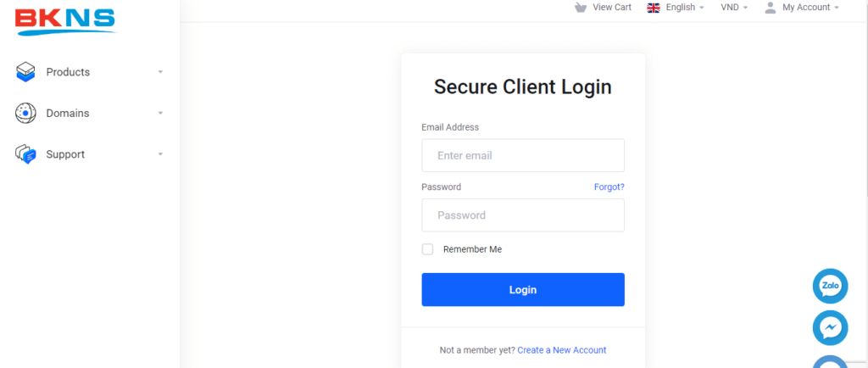This screenshot has width=868, height=368.
Task: Click the My Account person icon
Action: pyautogui.click(x=770, y=8)
